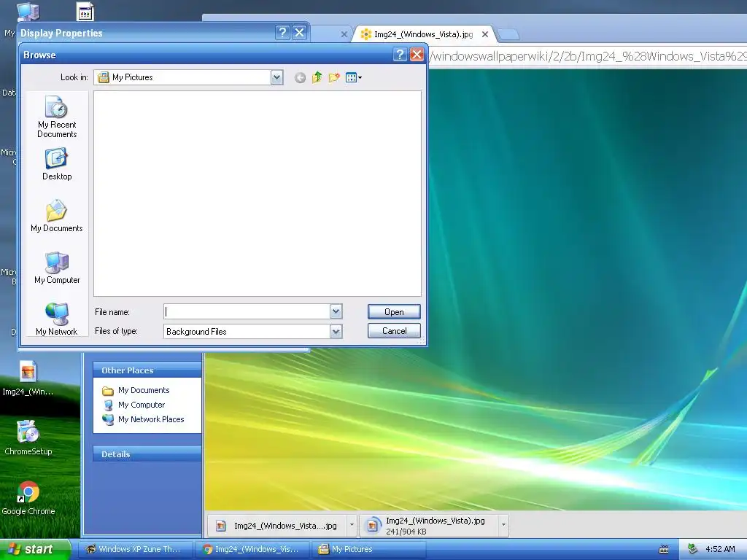Go to My Documents in Browse places bar
This screenshot has height=560, width=747.
(x=57, y=216)
